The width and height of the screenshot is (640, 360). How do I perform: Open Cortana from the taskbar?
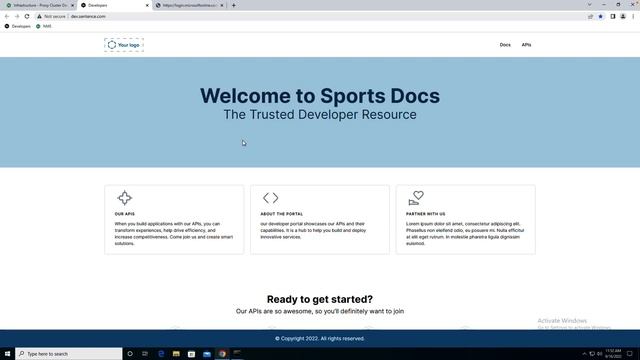130,354
